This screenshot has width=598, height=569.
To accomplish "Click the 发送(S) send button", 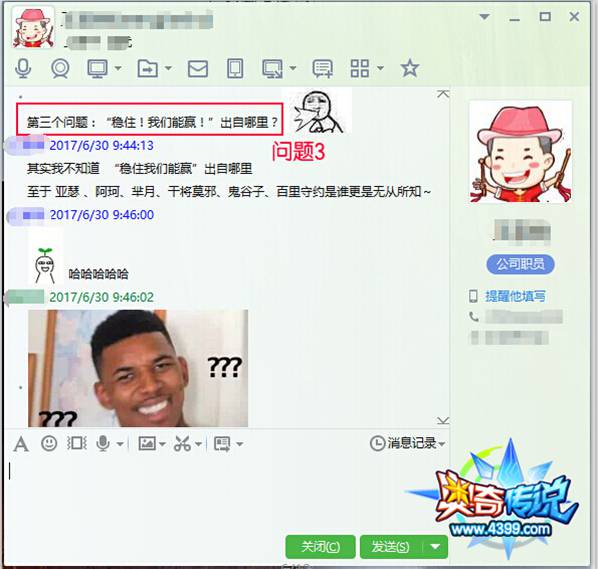I will pos(391,547).
